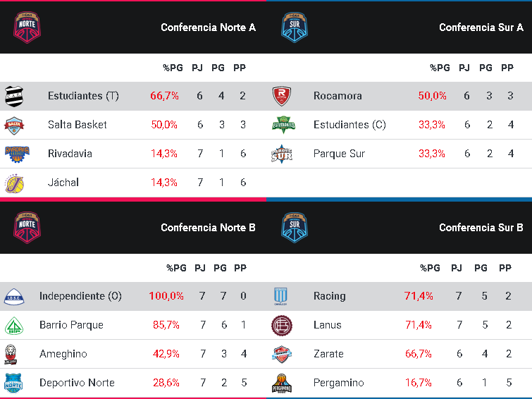The width and height of the screenshot is (532, 399).
Task: Click Rivadavia's 14,3% win percentage
Action: [164, 154]
